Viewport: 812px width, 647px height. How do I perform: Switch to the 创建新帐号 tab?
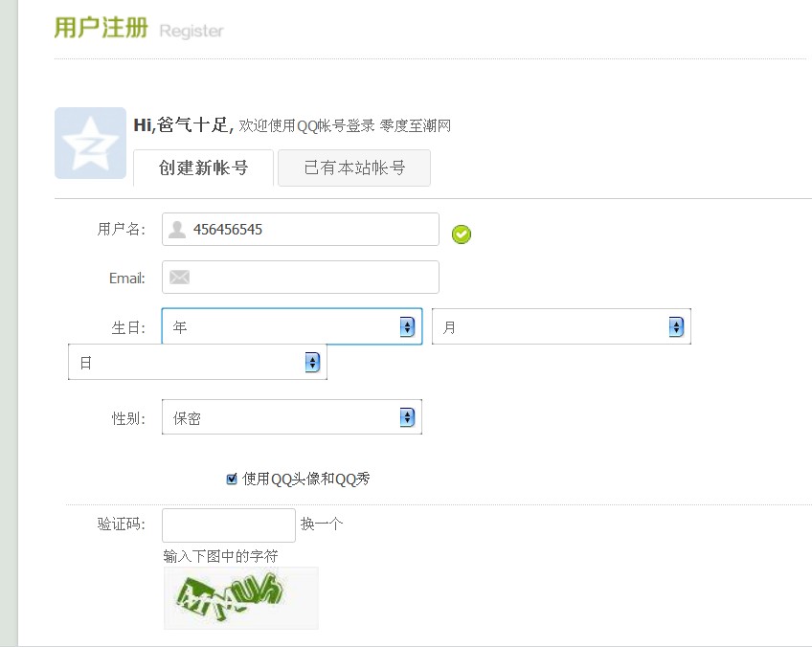[x=203, y=168]
